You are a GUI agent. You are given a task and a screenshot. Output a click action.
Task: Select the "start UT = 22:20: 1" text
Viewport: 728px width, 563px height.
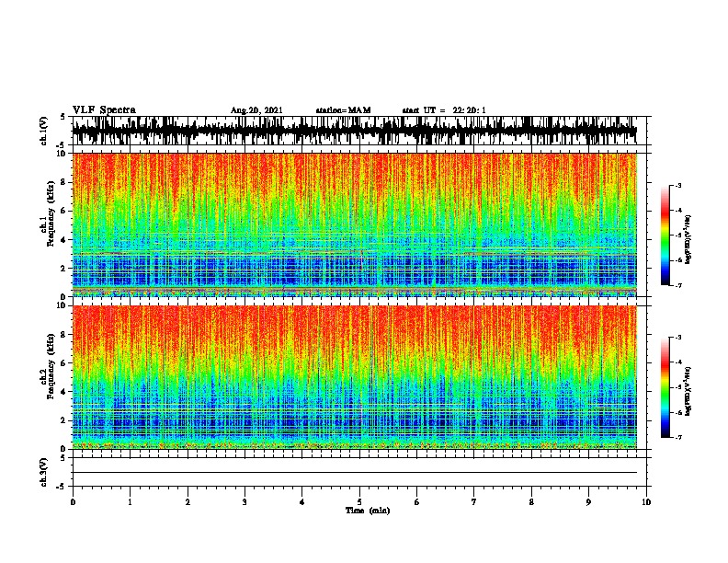coord(444,110)
